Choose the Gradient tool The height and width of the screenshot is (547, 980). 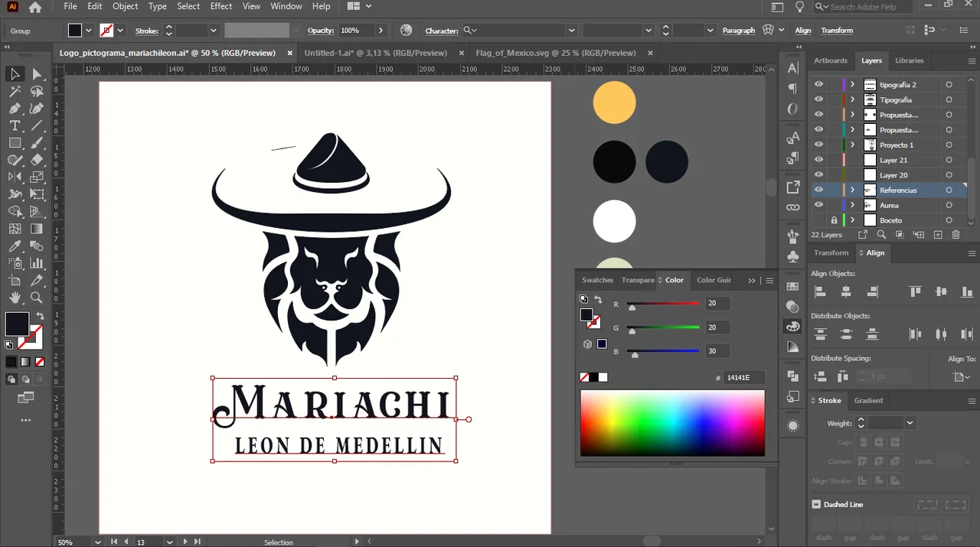[x=36, y=229]
